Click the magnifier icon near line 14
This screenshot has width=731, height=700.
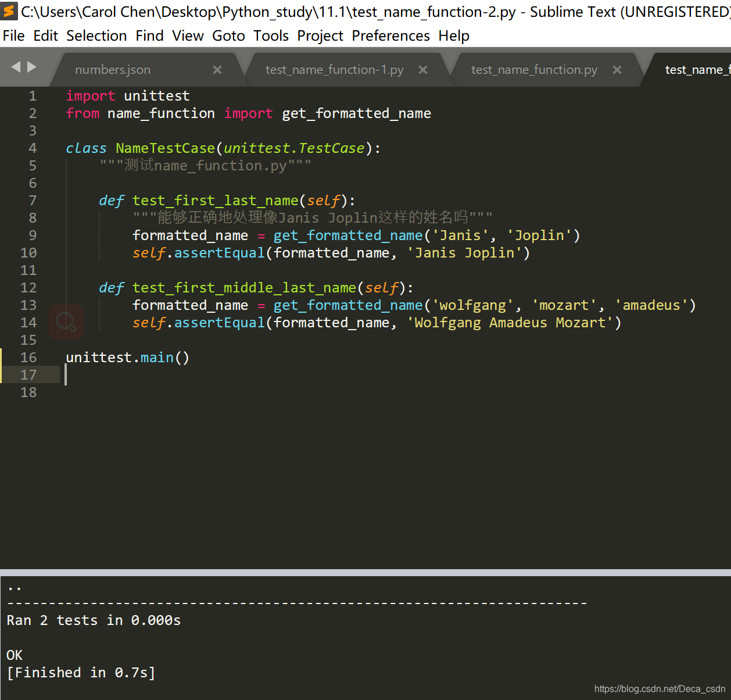66,322
